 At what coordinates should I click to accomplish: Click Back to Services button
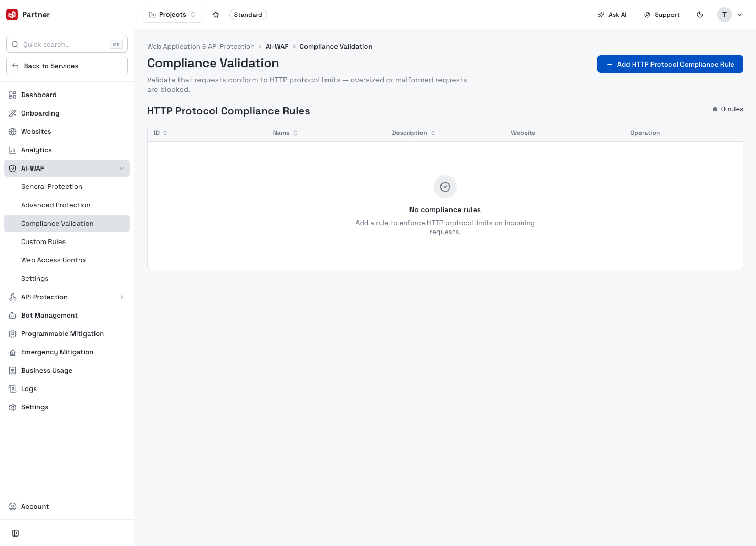(x=67, y=66)
